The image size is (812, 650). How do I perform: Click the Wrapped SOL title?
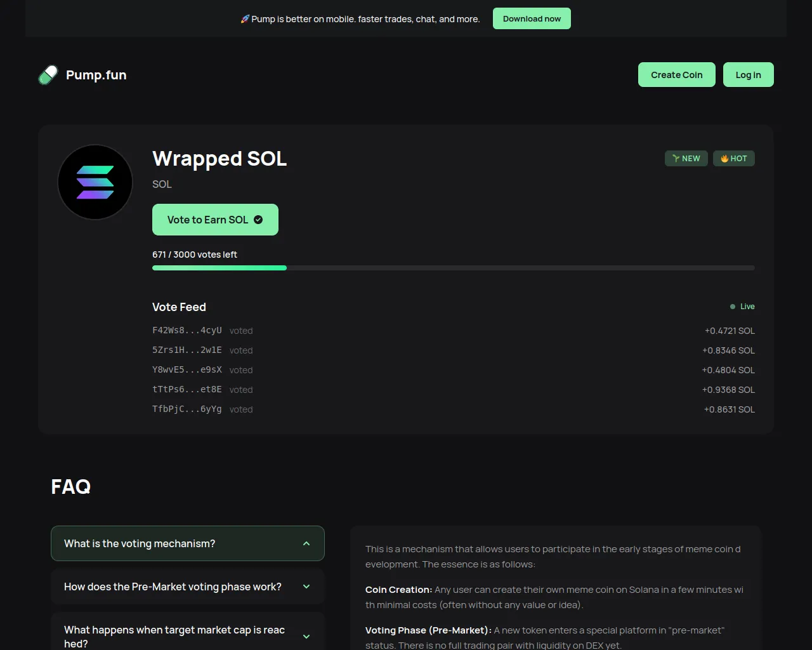(219, 159)
